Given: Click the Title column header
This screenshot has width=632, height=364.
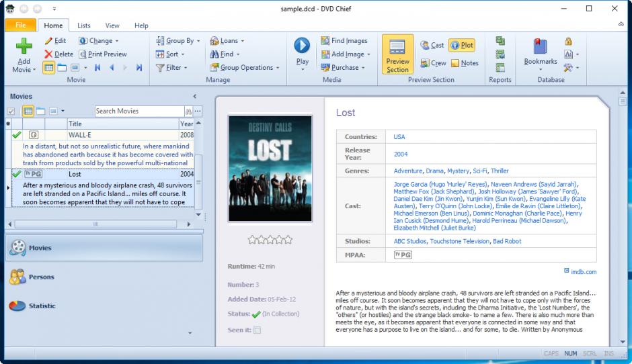Looking at the screenshot, I should (x=122, y=124).
